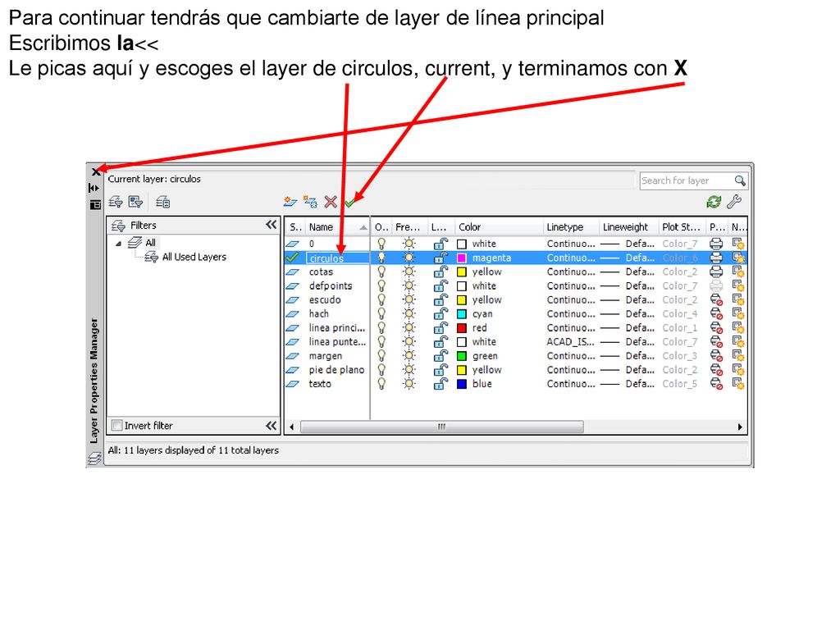Open Linetype cell for layer 0
Image resolution: width=840 pixels, height=630 pixels.
(571, 244)
